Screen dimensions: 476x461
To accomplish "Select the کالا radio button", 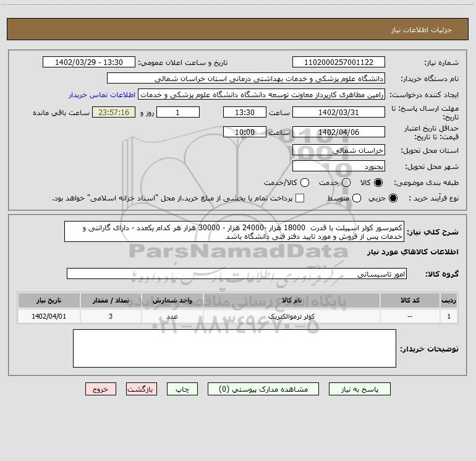I will coord(378,183).
